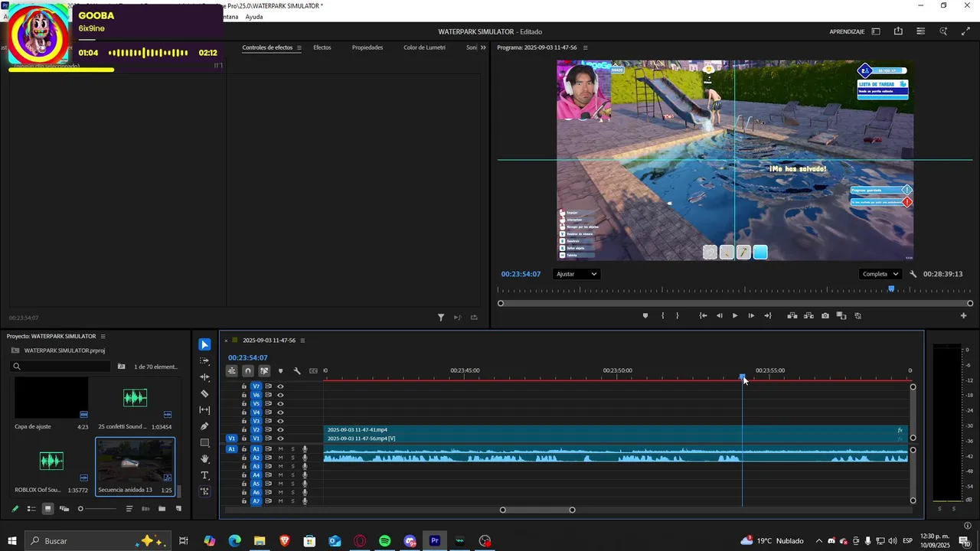The height and width of the screenshot is (551, 980).
Task: Open the Program monitor button editor plus
Action: click(x=963, y=315)
